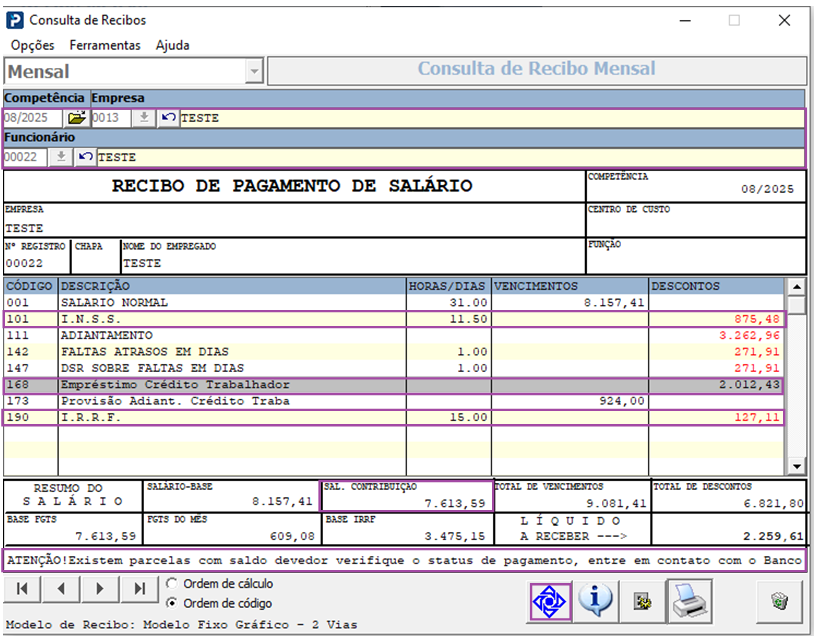Viewport: 814px width, 638px height.
Task: Open the Ferramentas menu
Action: coord(105,45)
